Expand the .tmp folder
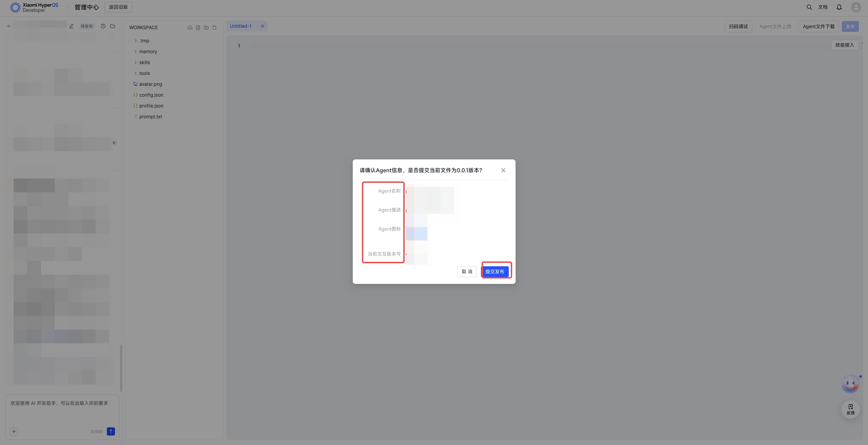 click(x=144, y=41)
